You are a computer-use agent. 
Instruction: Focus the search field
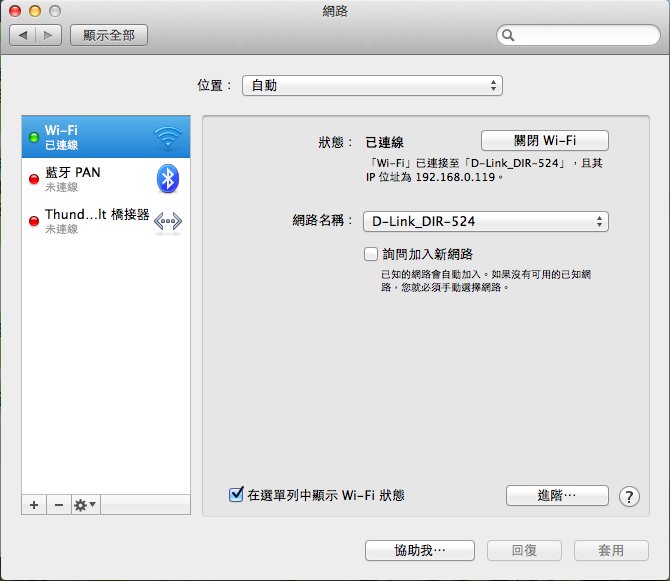(578, 35)
